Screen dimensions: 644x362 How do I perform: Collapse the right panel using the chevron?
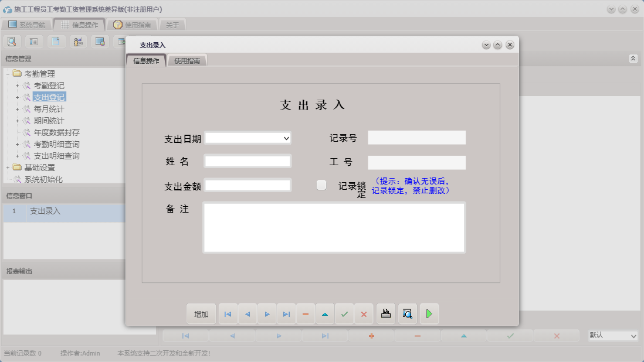point(633,58)
